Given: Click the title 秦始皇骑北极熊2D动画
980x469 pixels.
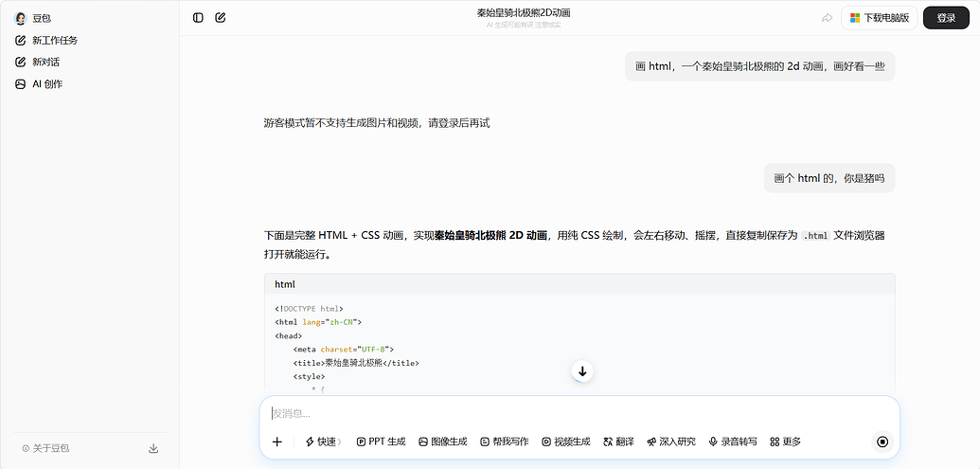Looking at the screenshot, I should coord(523,12).
